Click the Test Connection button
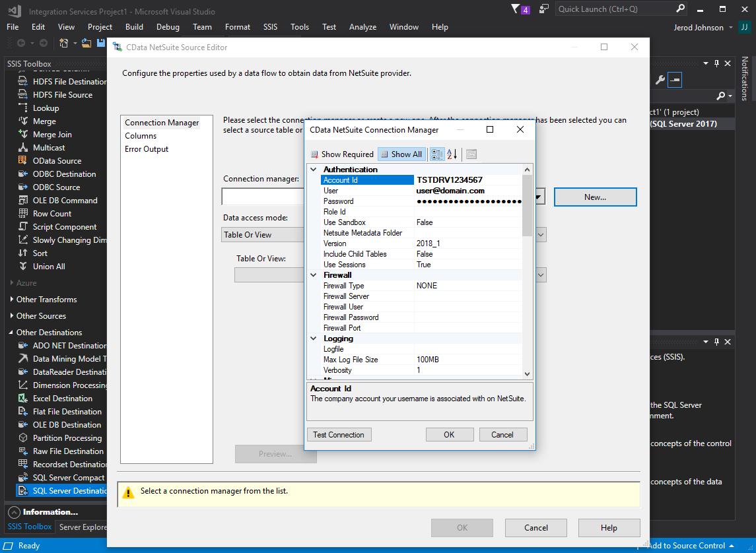 (x=339, y=434)
